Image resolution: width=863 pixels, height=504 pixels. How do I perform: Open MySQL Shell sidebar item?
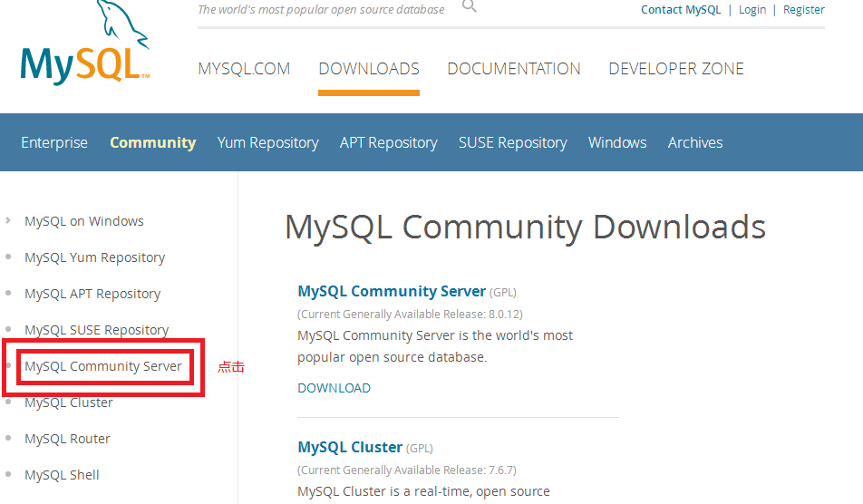pyautogui.click(x=62, y=475)
